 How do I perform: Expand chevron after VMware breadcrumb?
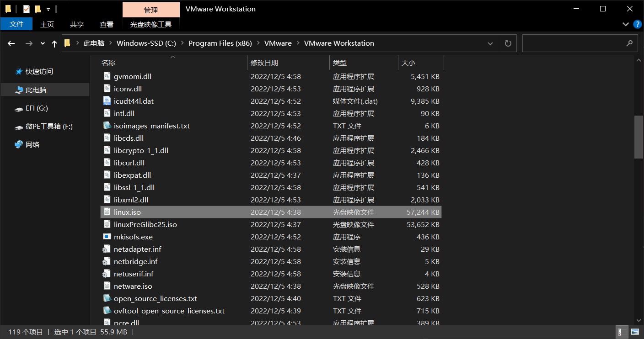(298, 43)
